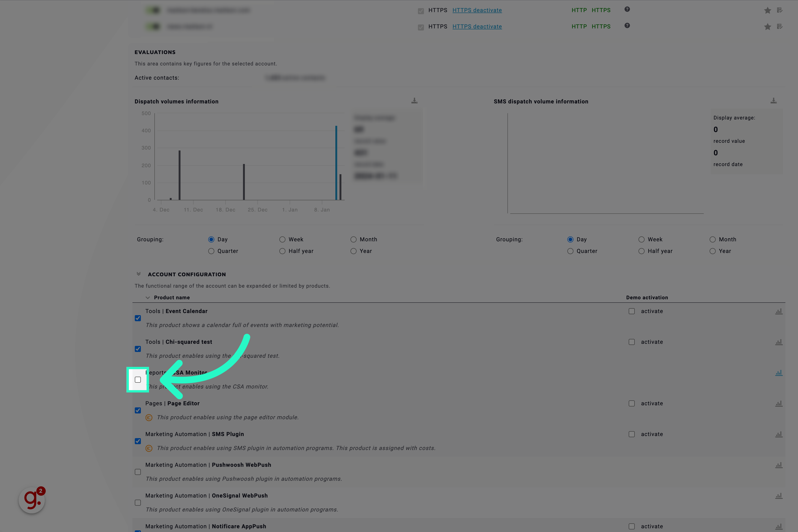Expand the Product name column header
This screenshot has height=532, width=798.
[147, 297]
